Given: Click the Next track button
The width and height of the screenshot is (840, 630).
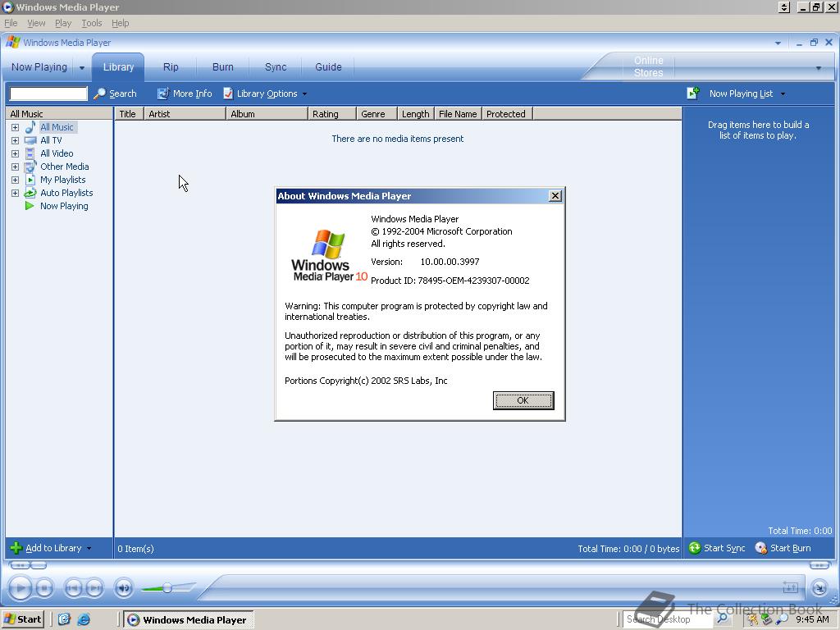Looking at the screenshot, I should click(x=94, y=588).
